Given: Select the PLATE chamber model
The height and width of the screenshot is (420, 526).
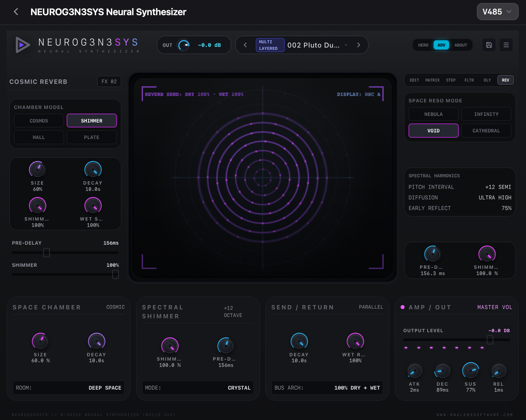Looking at the screenshot, I should (92, 137).
